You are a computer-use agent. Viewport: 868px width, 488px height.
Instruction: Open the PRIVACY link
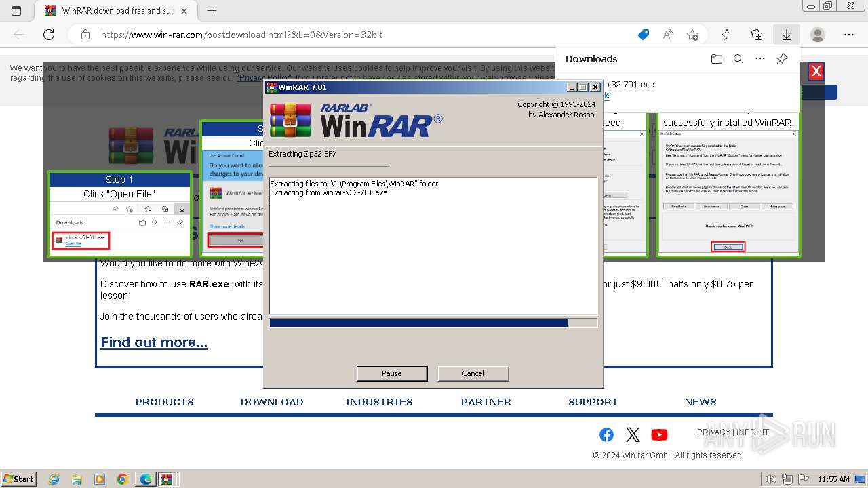[713, 432]
